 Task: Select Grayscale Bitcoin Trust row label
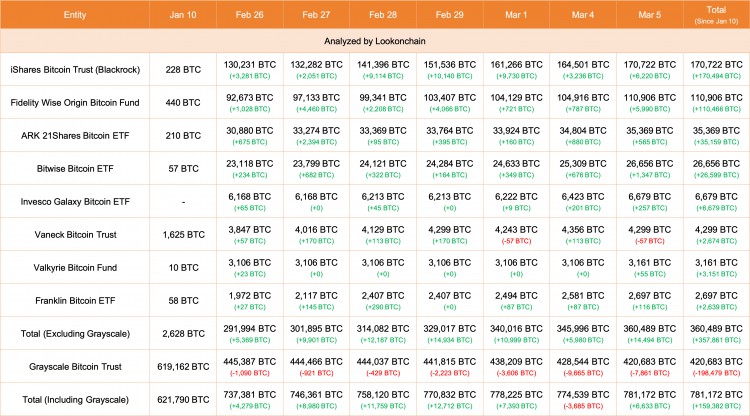[x=75, y=366]
